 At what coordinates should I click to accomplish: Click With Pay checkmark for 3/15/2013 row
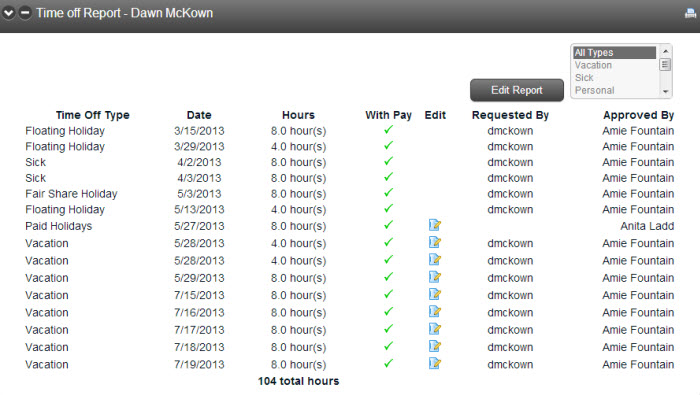tap(388, 130)
